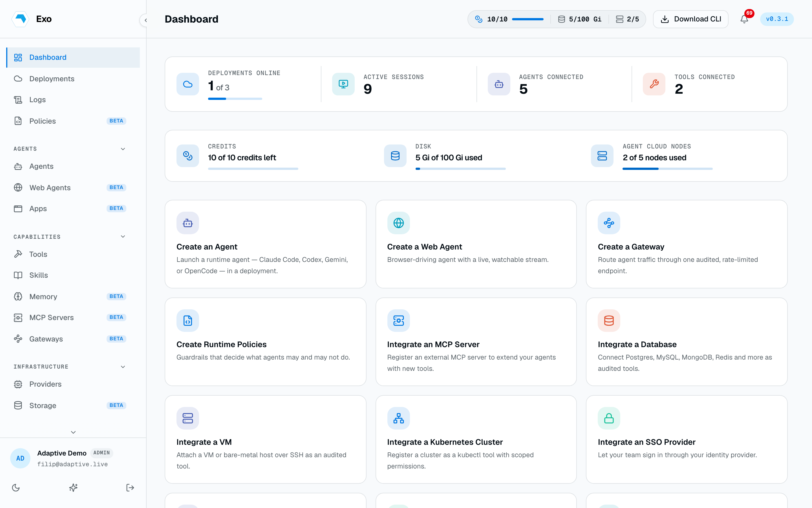Click the Runtime Policies file-code icon
Screen dimensions: 812x508
coord(187,321)
